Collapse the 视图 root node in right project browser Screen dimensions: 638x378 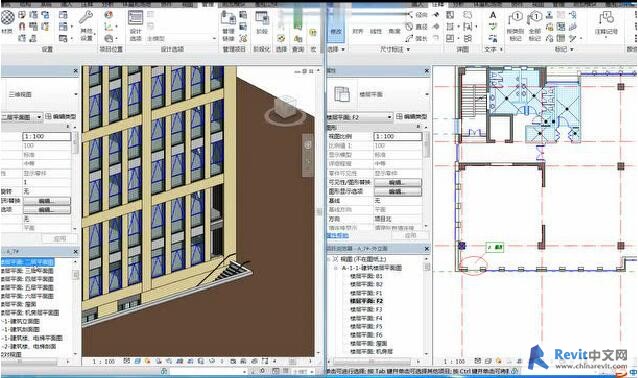(330, 259)
